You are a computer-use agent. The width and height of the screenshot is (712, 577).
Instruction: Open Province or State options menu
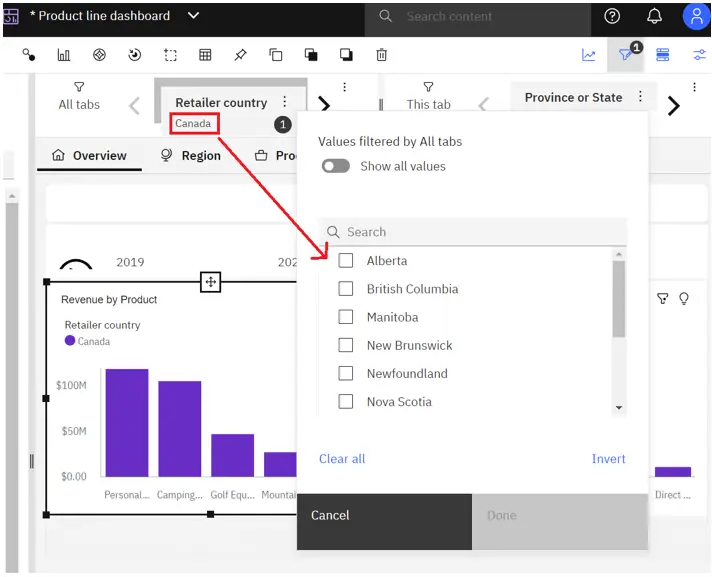click(x=640, y=97)
